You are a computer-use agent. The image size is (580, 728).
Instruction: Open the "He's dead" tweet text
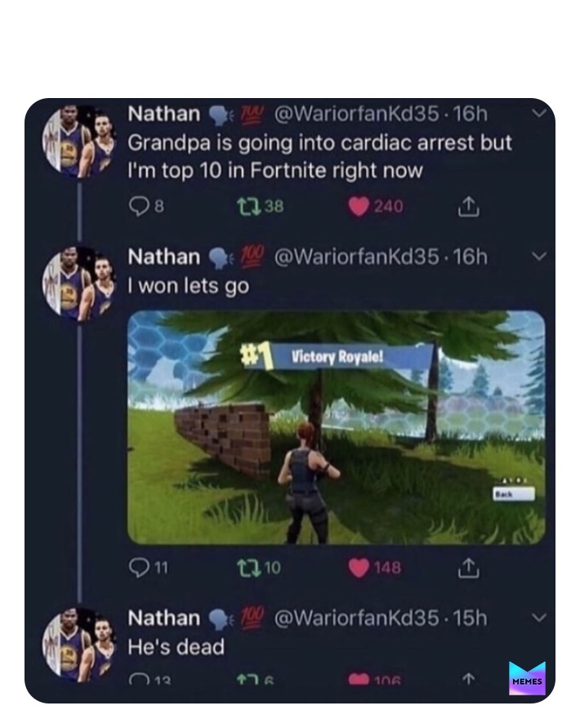(x=176, y=647)
